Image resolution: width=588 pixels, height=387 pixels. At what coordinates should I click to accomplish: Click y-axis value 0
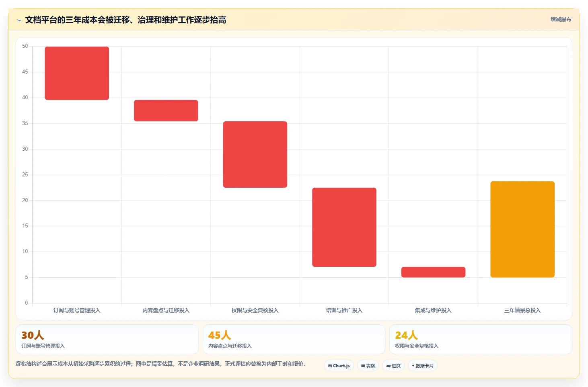[x=27, y=303]
